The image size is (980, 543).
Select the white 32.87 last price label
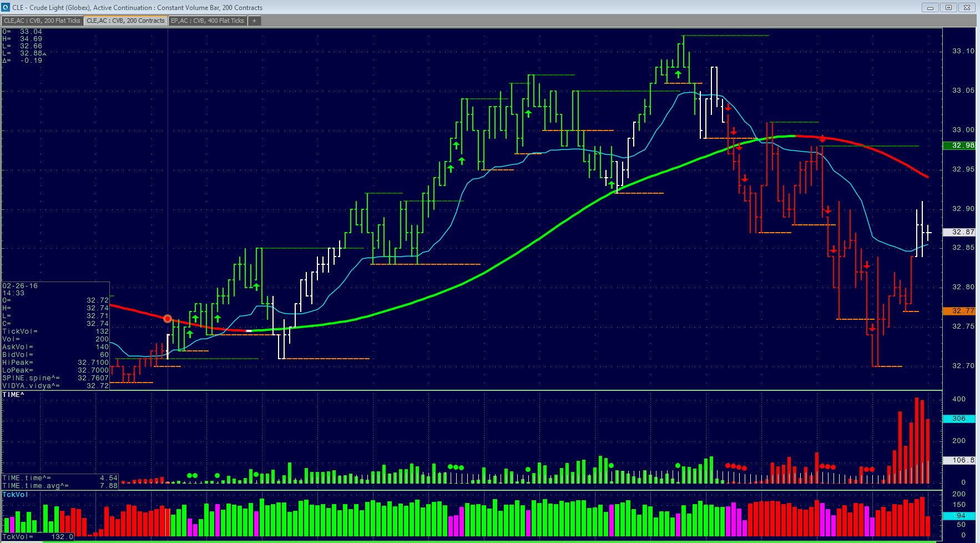point(959,232)
